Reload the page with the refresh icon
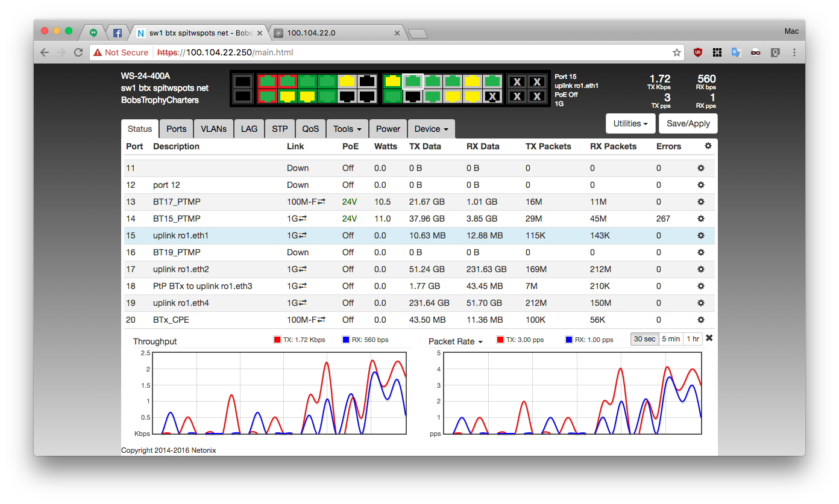This screenshot has width=839, height=504. tap(78, 52)
